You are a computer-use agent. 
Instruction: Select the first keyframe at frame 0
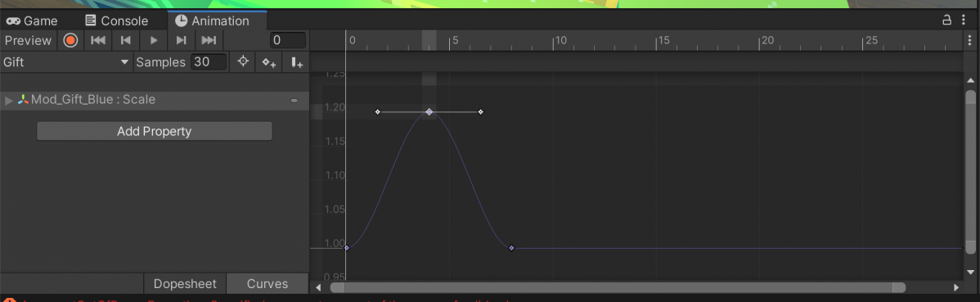point(347,248)
